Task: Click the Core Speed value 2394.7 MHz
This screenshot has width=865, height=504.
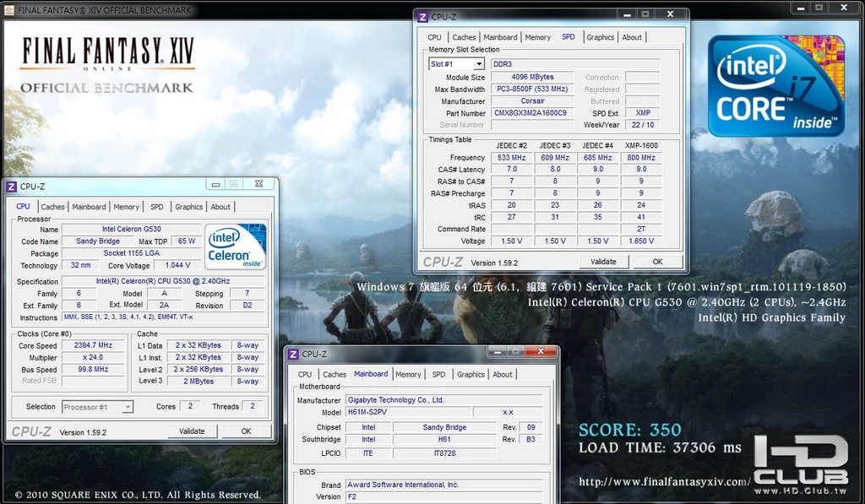Action: tap(93, 345)
